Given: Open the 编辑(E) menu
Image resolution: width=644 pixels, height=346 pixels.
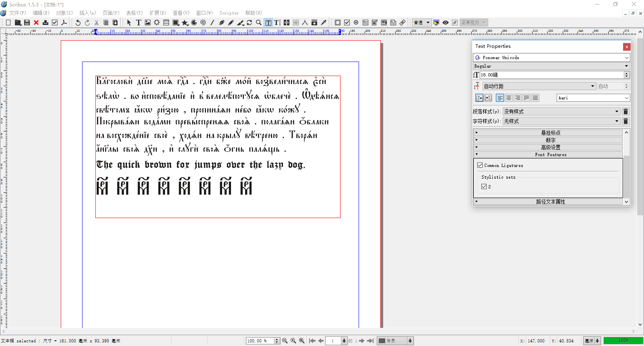Looking at the screenshot, I should [x=41, y=13].
